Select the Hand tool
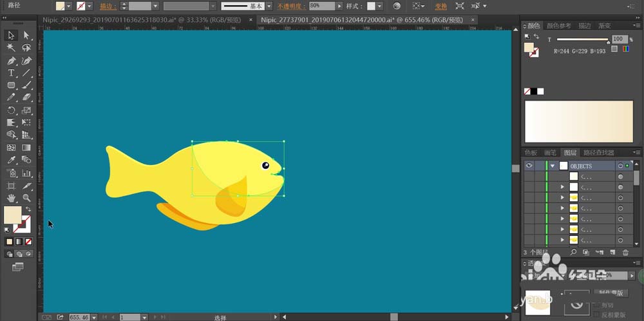This screenshot has width=644, height=321. pyautogui.click(x=11, y=198)
